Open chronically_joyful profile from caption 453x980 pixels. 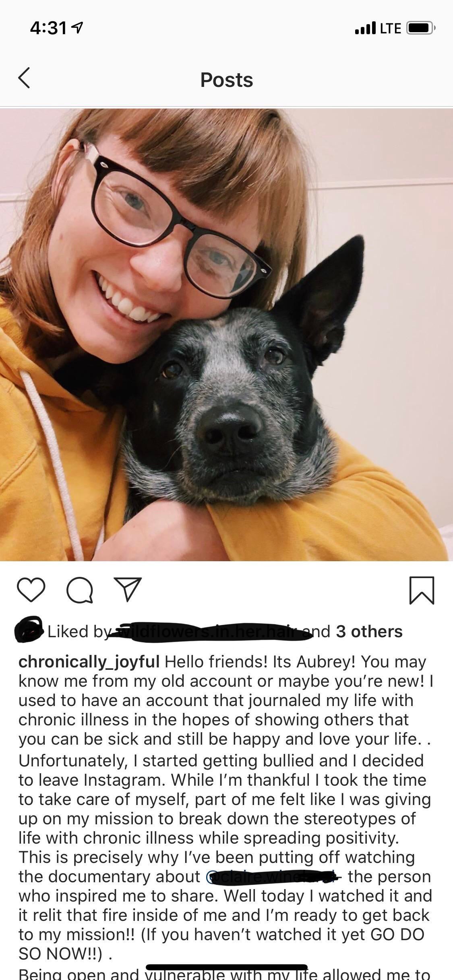(89, 662)
